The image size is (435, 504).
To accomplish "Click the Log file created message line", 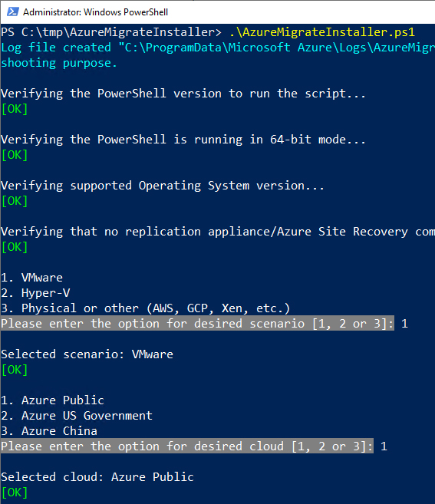I will coord(218,48).
